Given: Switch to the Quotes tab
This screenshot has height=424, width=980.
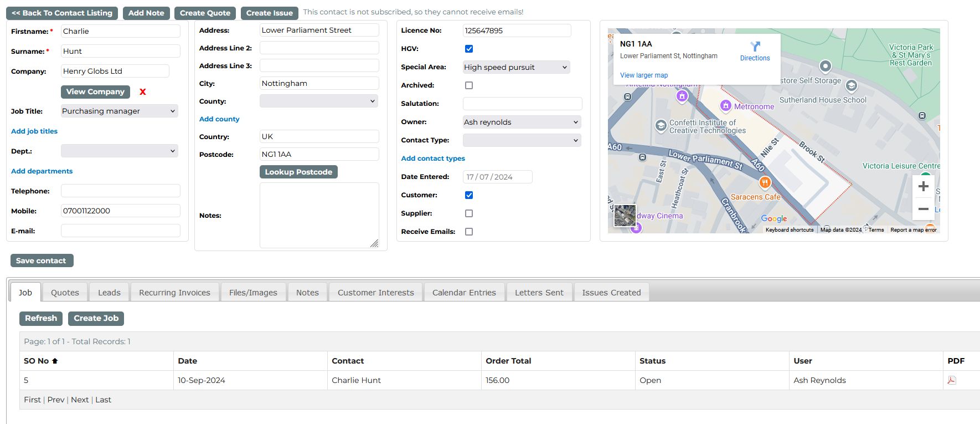Looking at the screenshot, I should coord(65,292).
